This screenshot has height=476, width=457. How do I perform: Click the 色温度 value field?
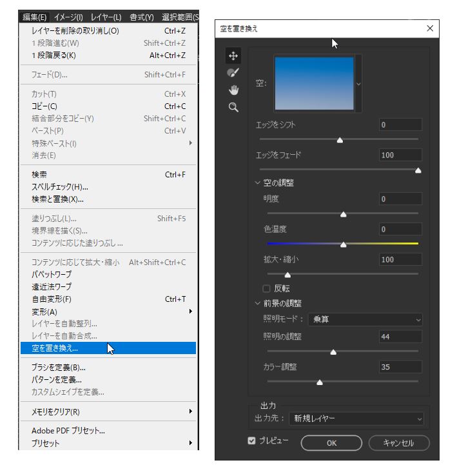400,229
